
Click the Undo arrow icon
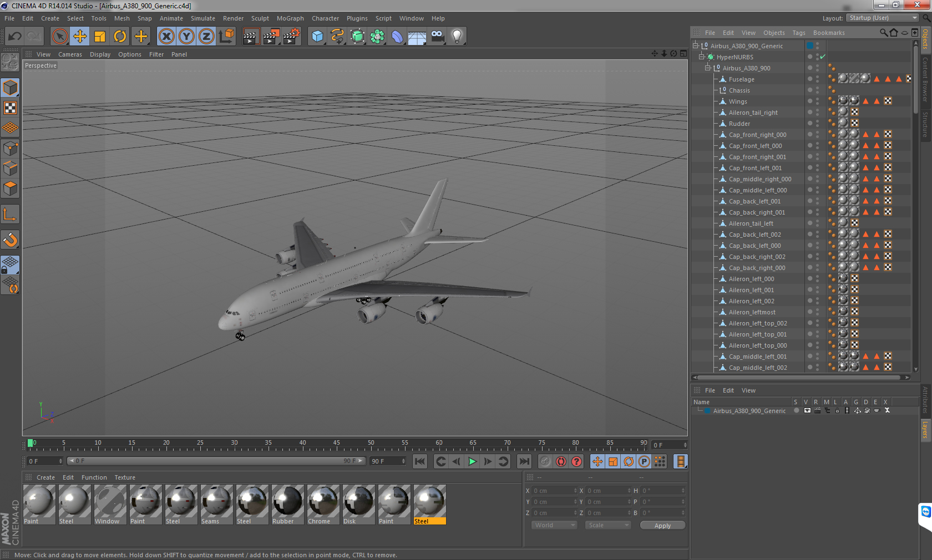[x=15, y=37]
